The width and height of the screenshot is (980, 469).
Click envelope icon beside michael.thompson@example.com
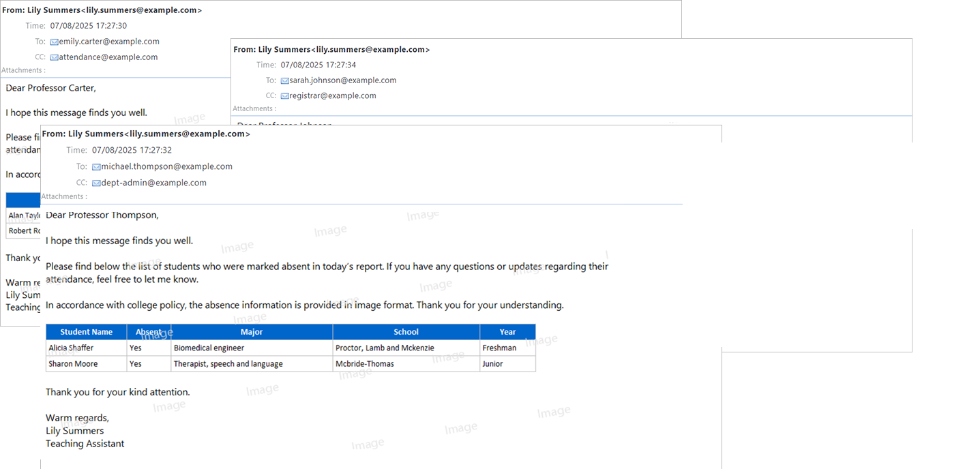96,167
